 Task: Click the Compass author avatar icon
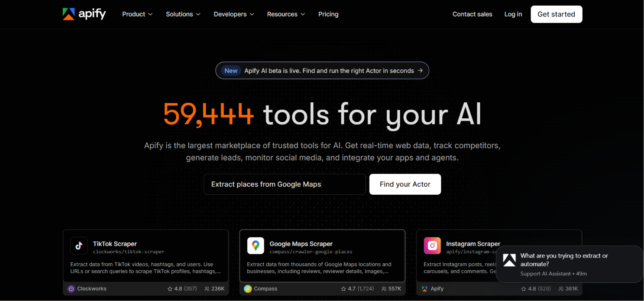248,289
